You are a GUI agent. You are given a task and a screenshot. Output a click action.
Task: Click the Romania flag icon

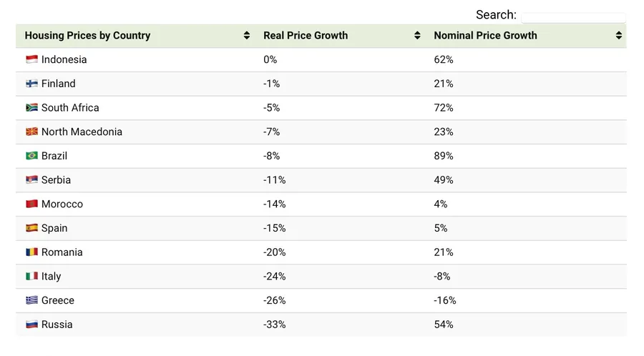31,252
